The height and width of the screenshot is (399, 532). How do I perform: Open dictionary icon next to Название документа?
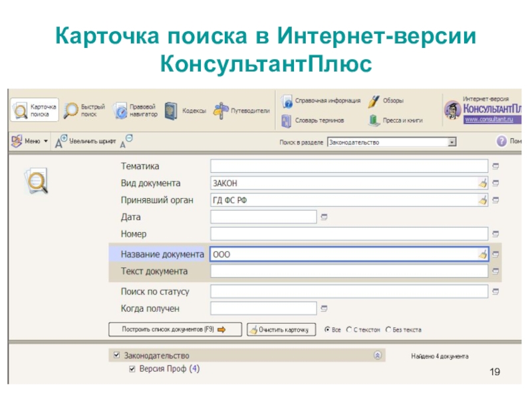pos(495,254)
